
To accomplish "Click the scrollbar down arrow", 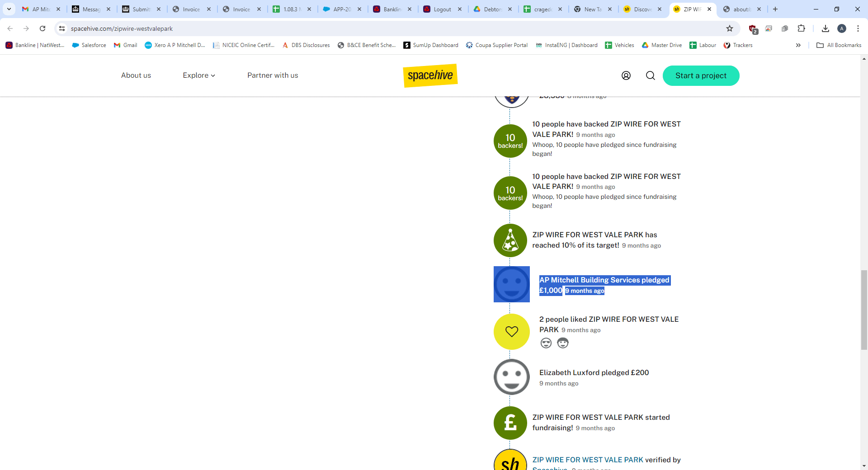I will [864, 466].
